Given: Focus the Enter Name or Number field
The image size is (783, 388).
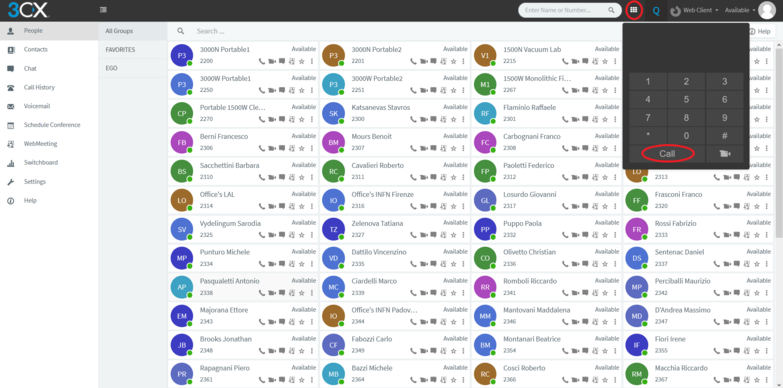Looking at the screenshot, I should 566,10.
